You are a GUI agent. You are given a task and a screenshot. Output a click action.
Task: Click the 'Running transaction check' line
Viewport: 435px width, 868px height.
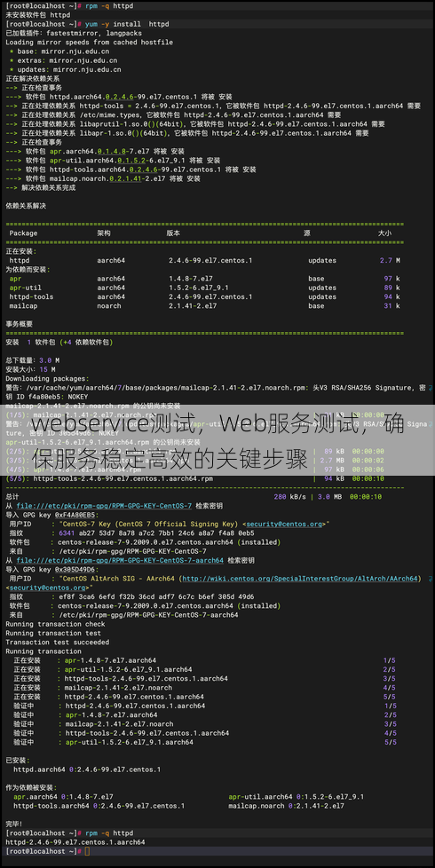(55, 625)
